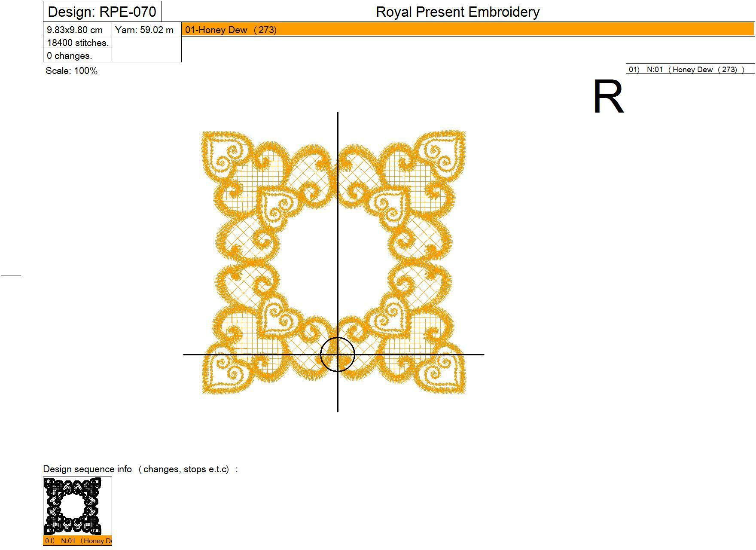Click the Design sequence info heading
Viewport: 756px width, 550px height.
click(140, 469)
